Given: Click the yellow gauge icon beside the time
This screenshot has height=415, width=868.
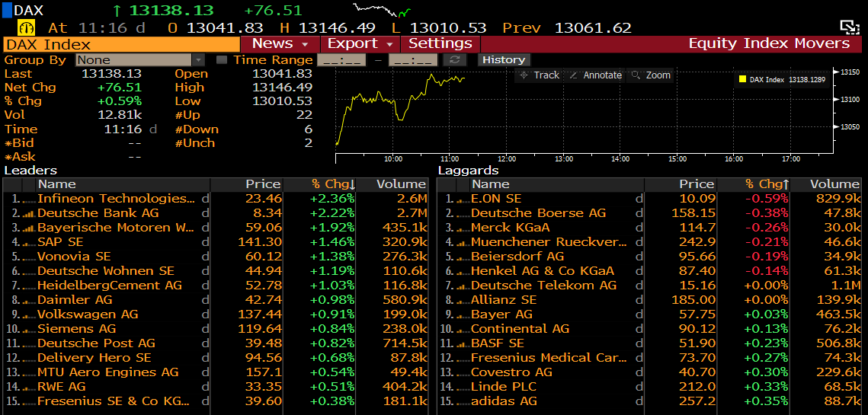Looking at the screenshot, I should click(27, 27).
